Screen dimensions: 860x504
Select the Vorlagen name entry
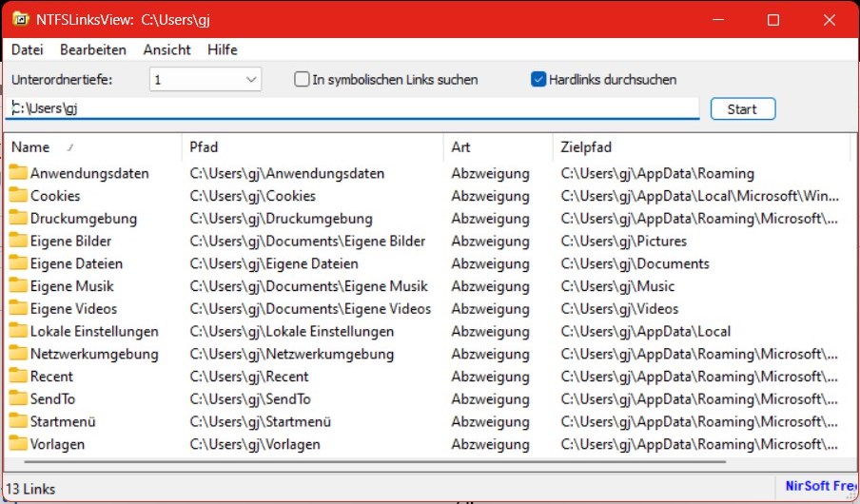[57, 444]
